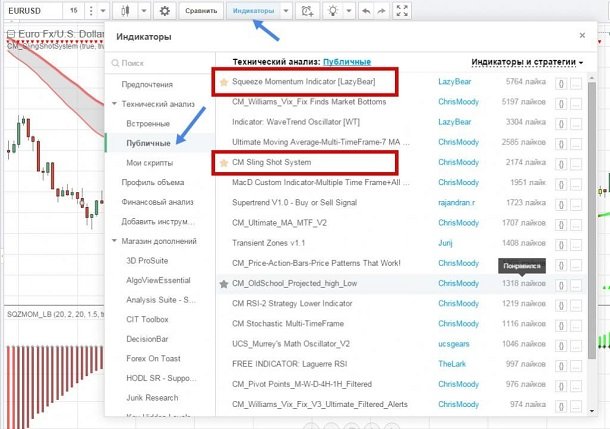Click the Индикаторы toolbar button
Screen dimensions: 610x429
point(254,11)
